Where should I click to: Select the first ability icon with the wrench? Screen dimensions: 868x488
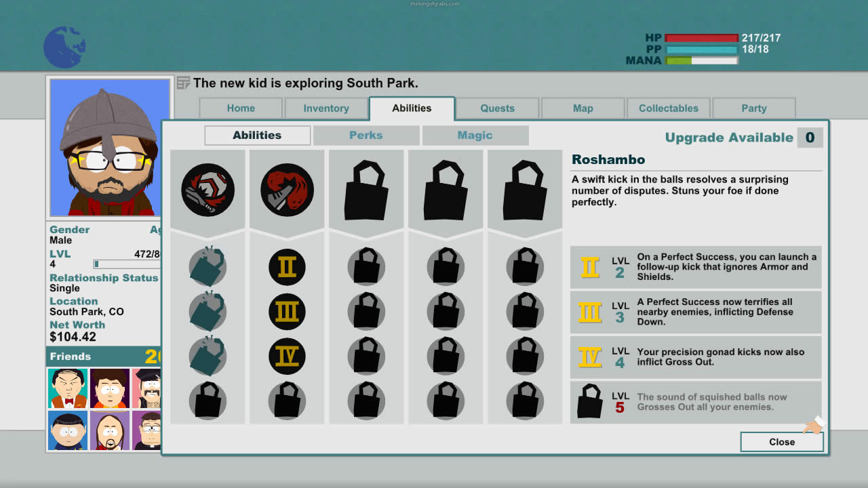(208, 190)
